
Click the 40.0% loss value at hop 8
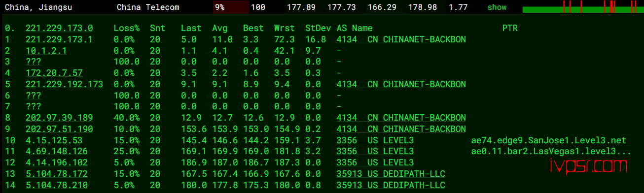tap(126, 118)
